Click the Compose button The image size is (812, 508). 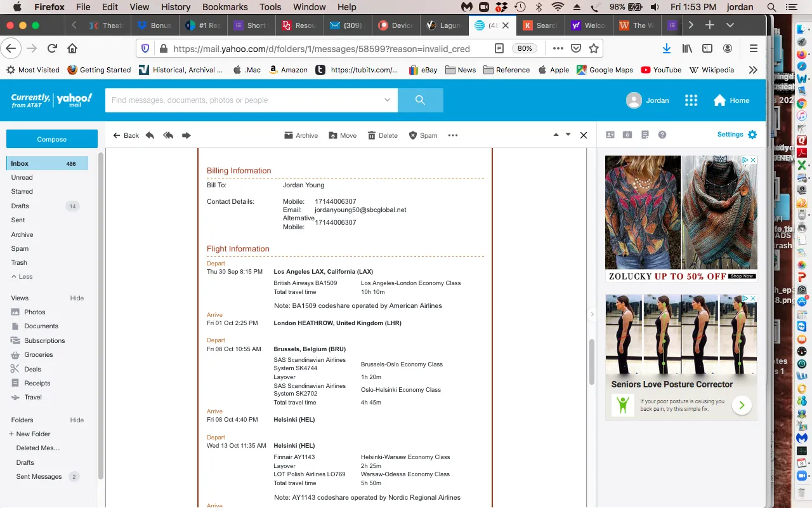(52, 139)
